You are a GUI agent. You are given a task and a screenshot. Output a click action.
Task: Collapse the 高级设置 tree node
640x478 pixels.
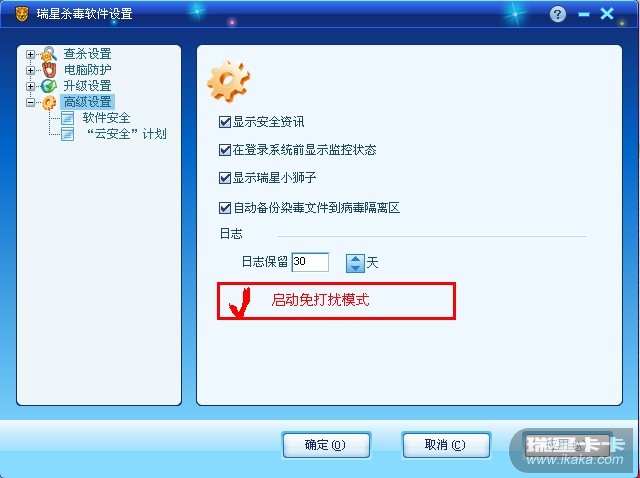(x=30, y=102)
